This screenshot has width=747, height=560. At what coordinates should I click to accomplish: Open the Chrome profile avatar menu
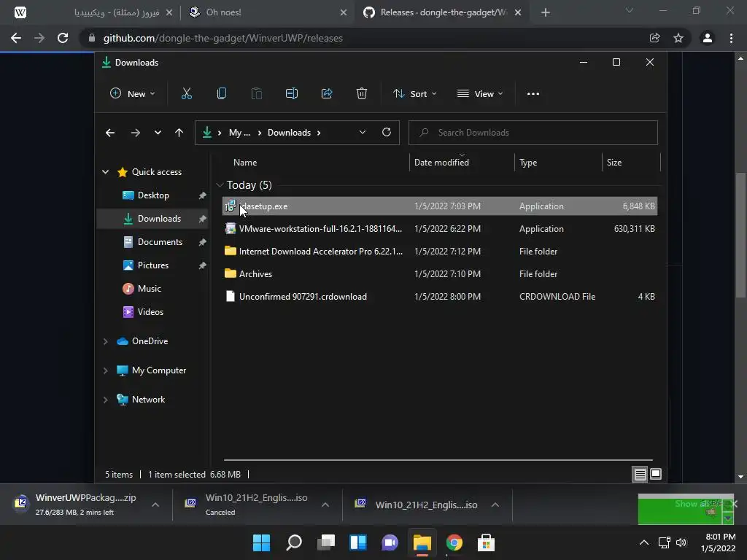point(708,38)
